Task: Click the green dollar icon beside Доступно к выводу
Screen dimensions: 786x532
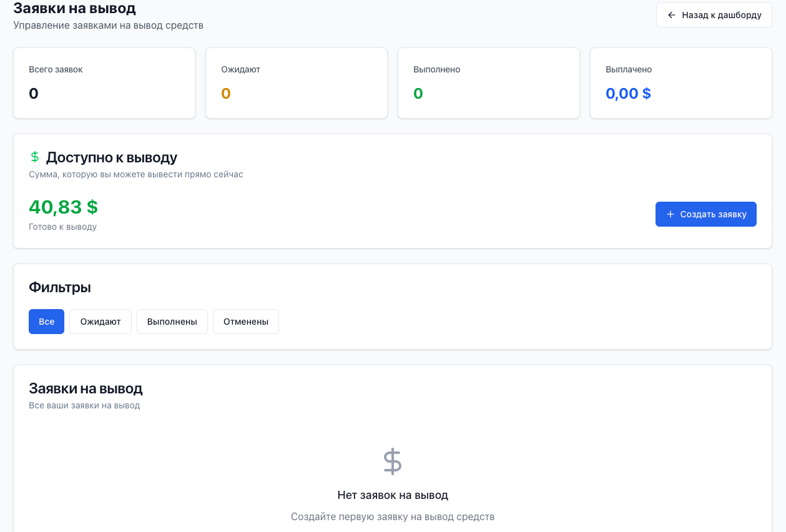Action: (35, 157)
